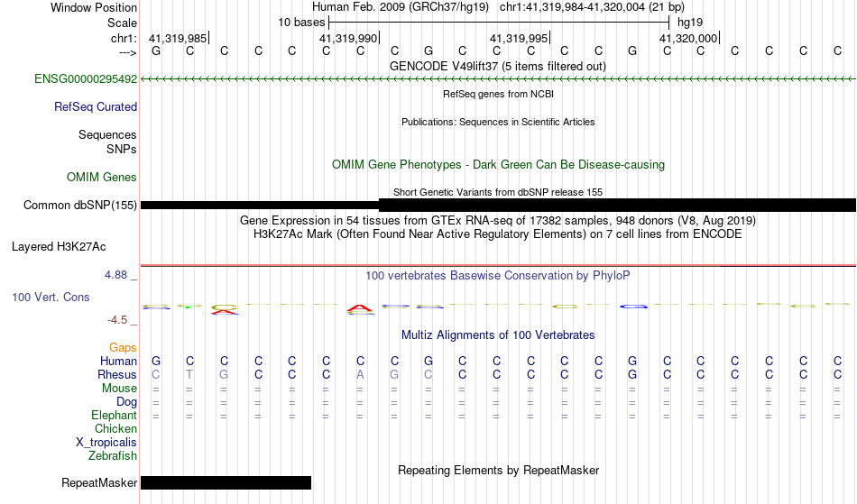Image resolution: width=857 pixels, height=504 pixels.
Task: Click the Elephant species label
Action: click(x=115, y=416)
